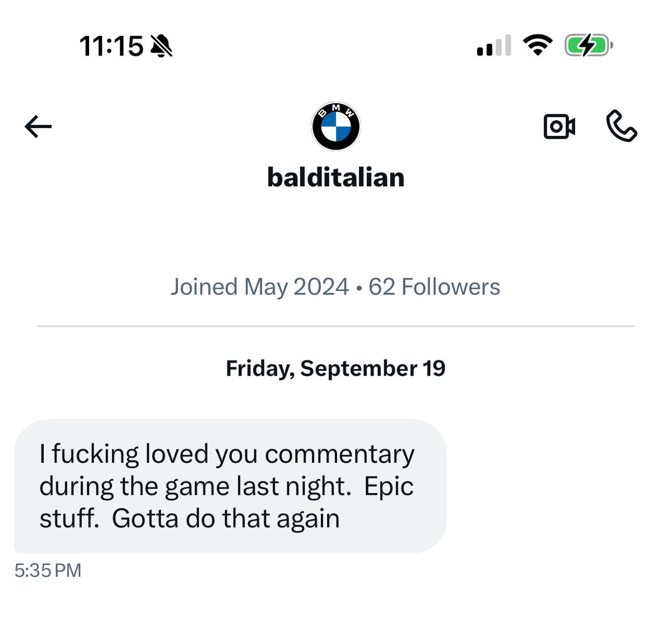This screenshot has height=619, width=672.
Task: Tap the charging battery icon
Action: tap(588, 45)
